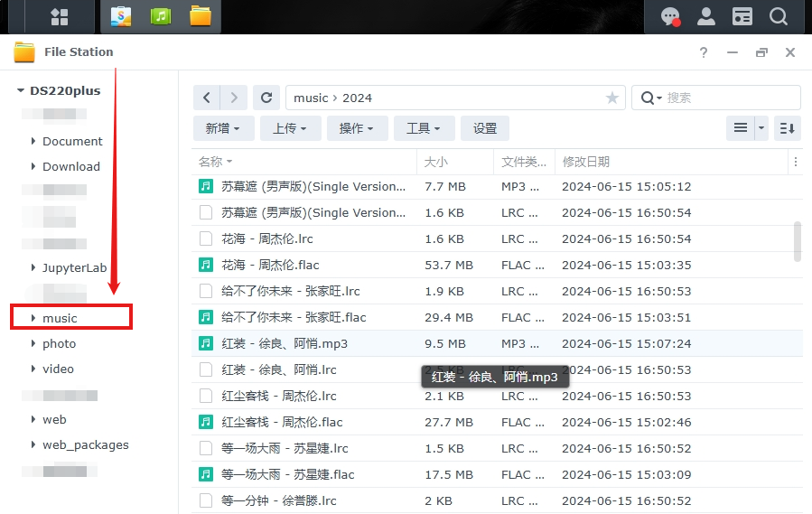Click the sort order icon

click(787, 128)
